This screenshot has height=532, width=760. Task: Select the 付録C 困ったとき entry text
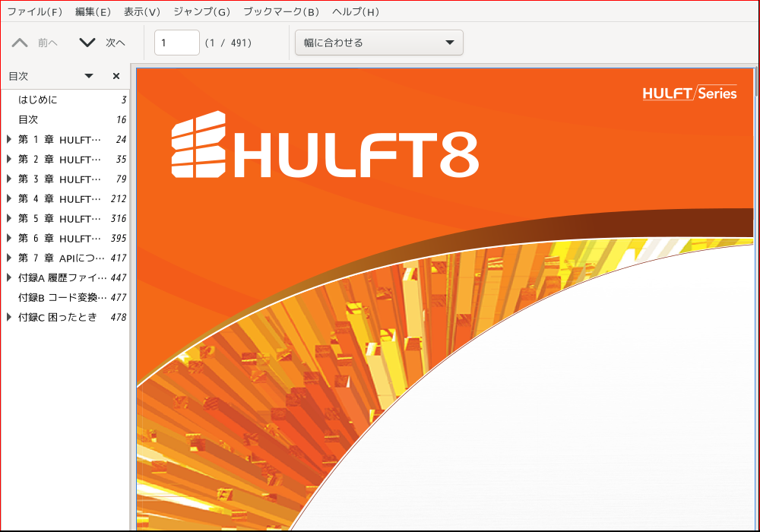pos(58,318)
